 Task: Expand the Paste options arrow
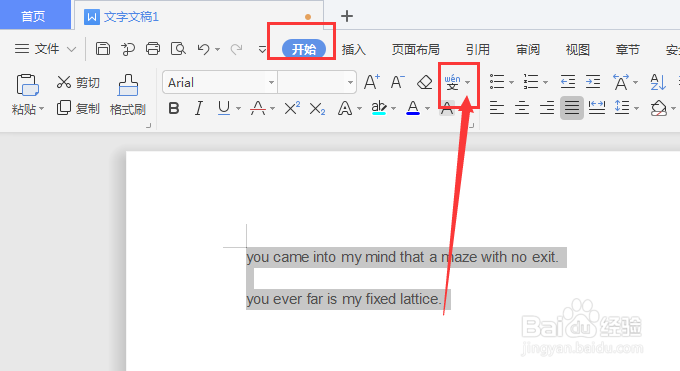tap(42, 109)
